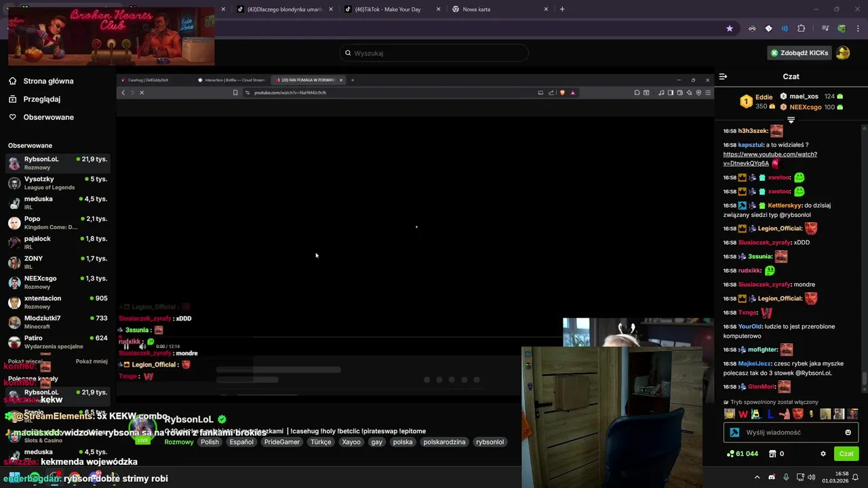Open Patiro channel in followed list
The image size is (868, 488).
[58, 342]
